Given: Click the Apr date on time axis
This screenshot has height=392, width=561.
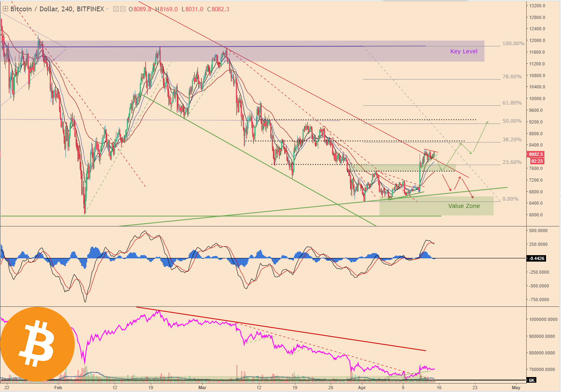Looking at the screenshot, I should 362,388.
